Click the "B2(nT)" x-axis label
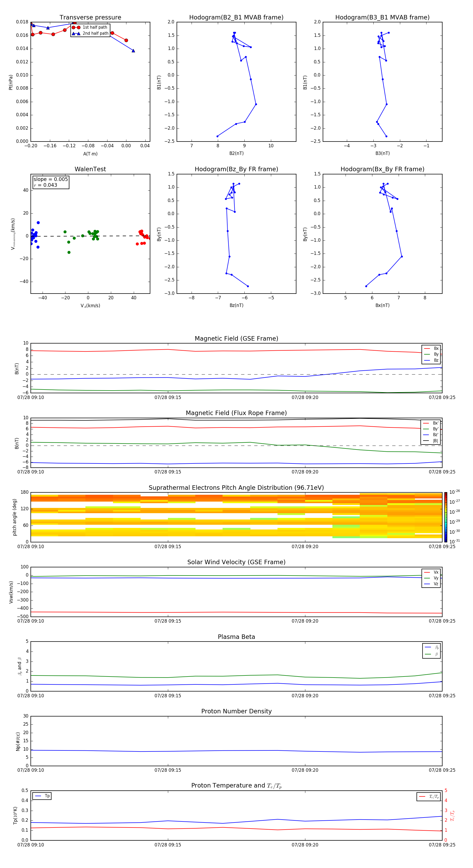The height and width of the screenshot is (868, 473). (236, 153)
